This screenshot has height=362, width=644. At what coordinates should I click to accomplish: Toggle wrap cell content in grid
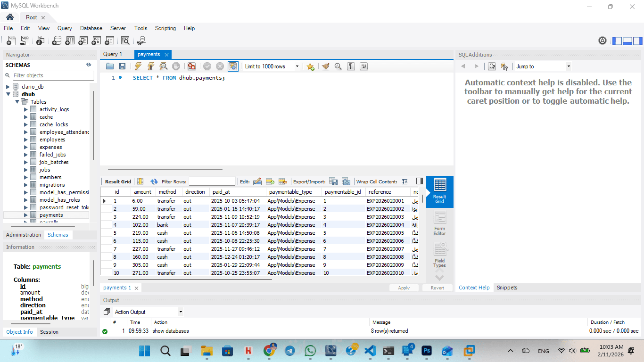(405, 181)
